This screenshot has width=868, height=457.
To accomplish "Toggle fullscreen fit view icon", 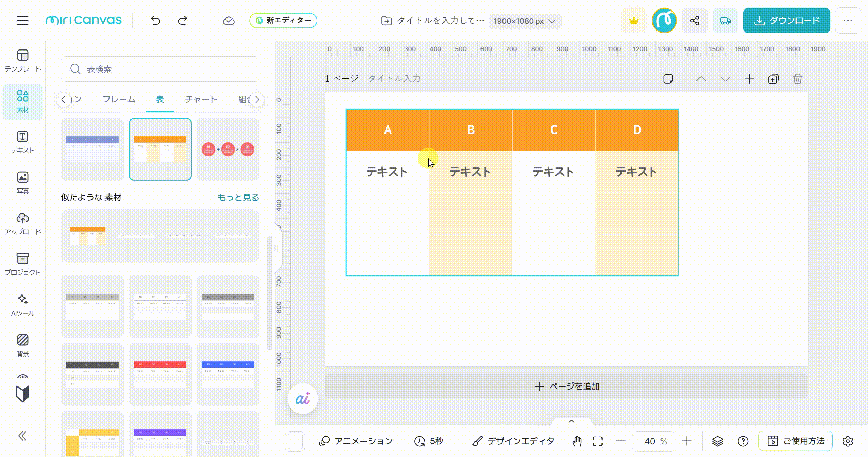I will click(597, 441).
